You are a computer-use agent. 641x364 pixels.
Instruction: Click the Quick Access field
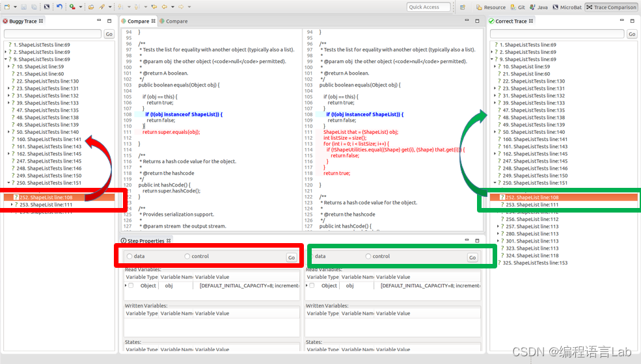click(428, 7)
